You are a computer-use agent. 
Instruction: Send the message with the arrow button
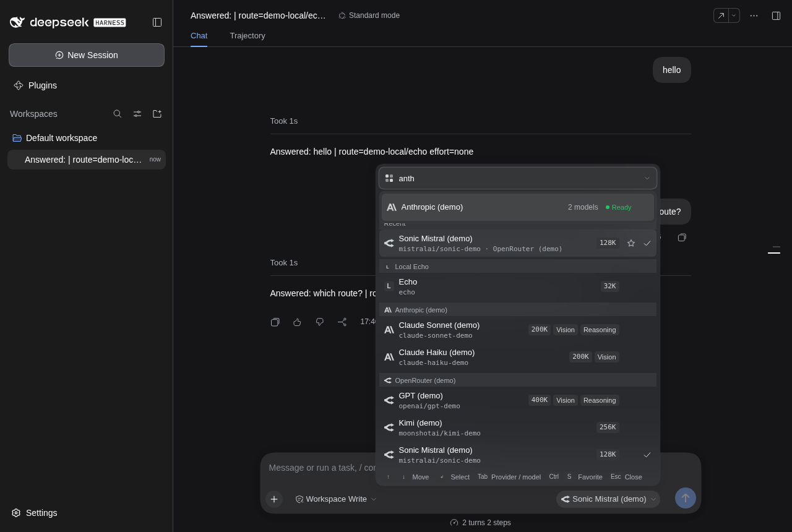click(x=686, y=498)
